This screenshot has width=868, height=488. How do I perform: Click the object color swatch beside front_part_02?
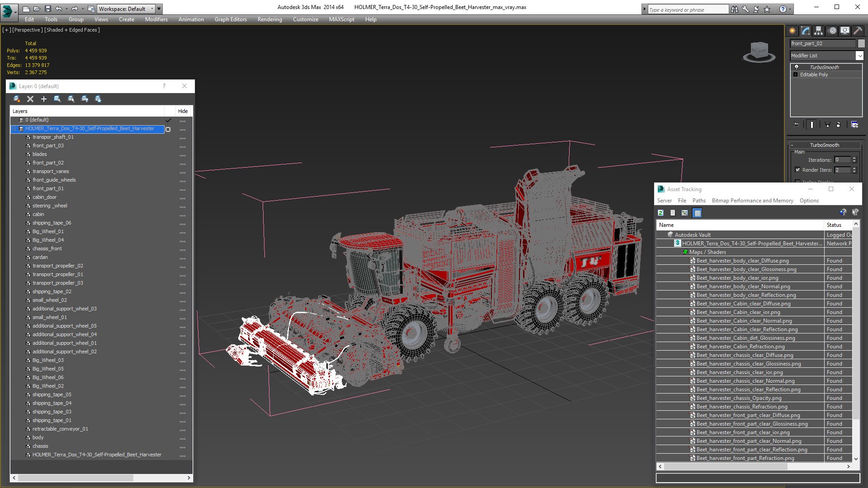[861, 43]
